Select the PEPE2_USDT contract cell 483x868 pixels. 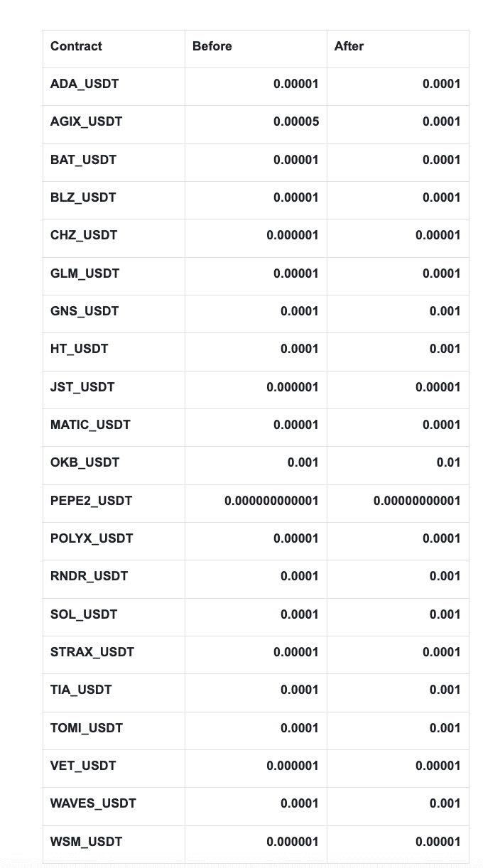91,501
